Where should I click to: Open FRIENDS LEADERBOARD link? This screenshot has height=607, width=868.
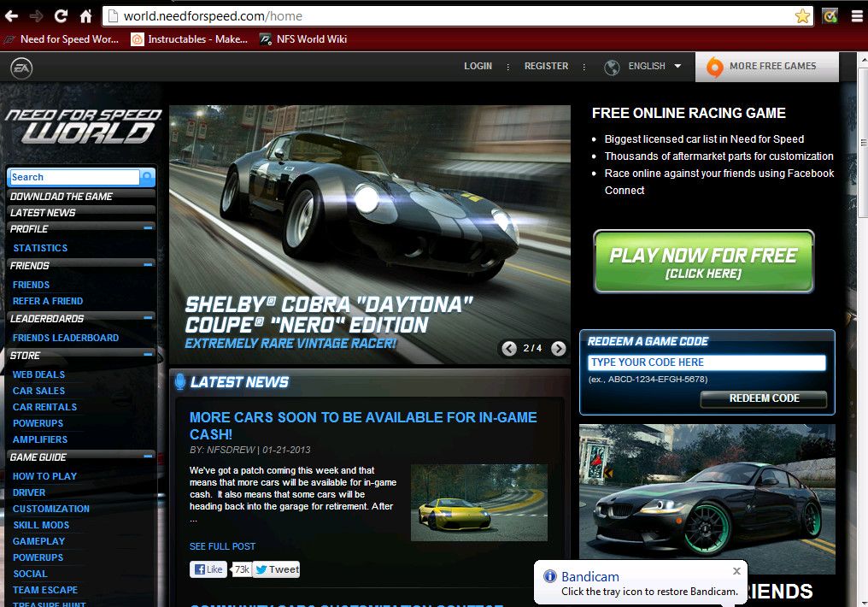[66, 338]
